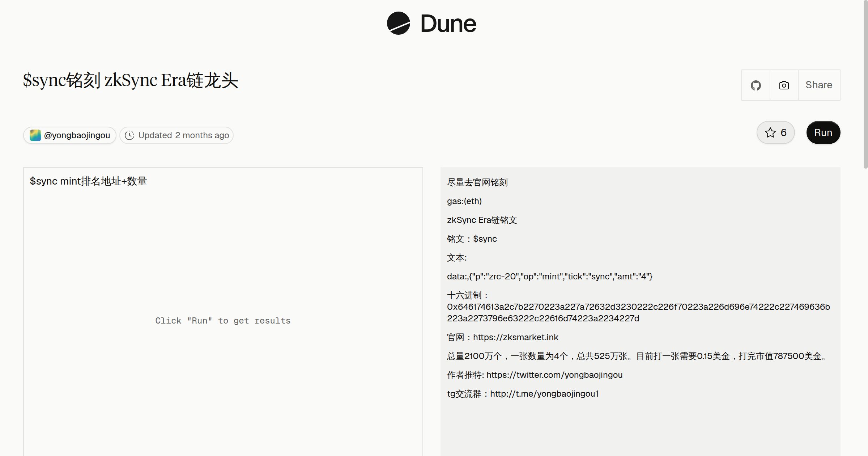Click the gas:(eth) text line
Screen dimensions: 868x456
point(464,201)
